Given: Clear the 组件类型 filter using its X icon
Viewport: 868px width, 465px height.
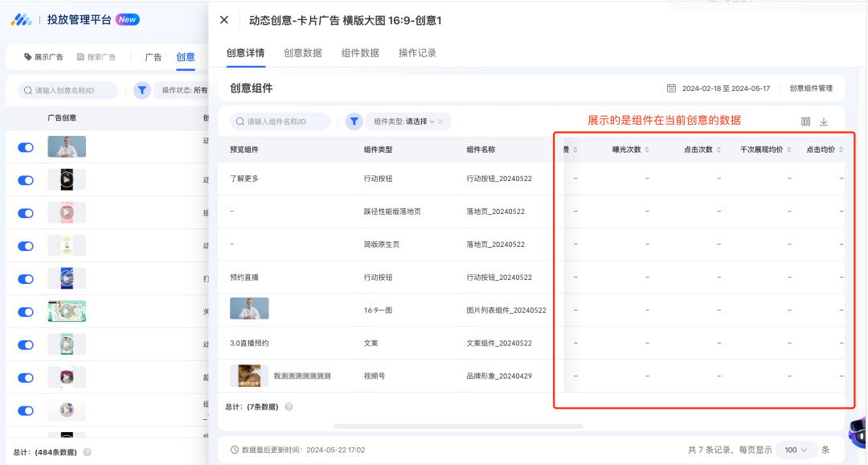Looking at the screenshot, I should 440,121.
